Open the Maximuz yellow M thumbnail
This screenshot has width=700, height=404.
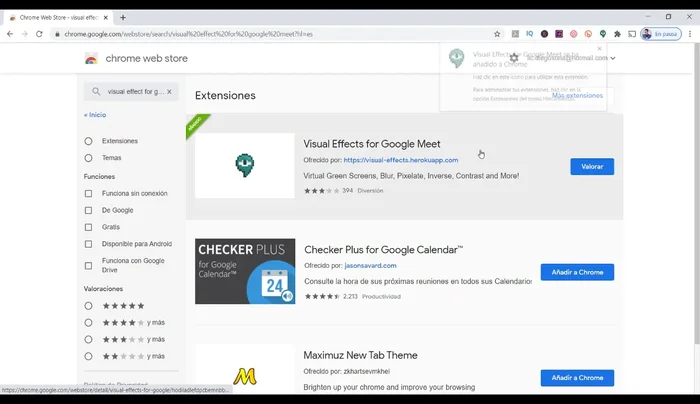coord(245,371)
